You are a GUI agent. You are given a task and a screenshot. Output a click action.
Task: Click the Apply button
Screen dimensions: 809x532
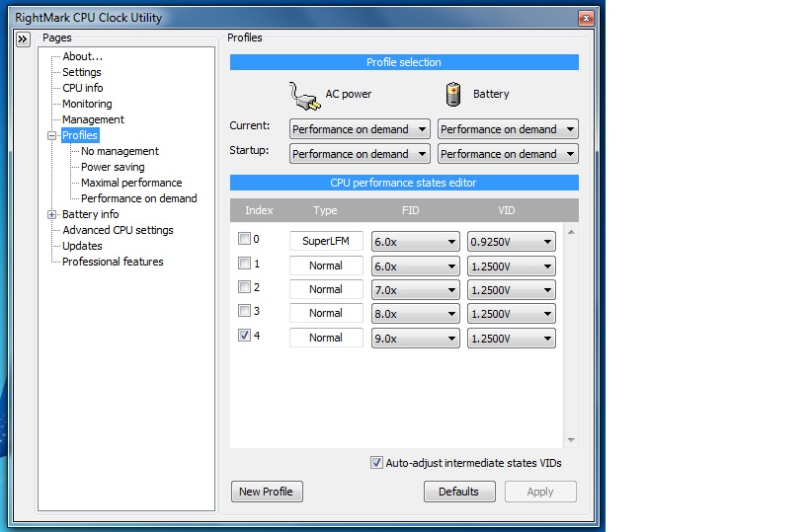pos(540,492)
